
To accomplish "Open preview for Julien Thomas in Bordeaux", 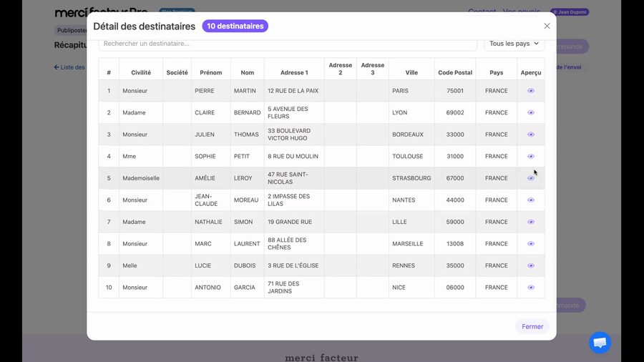I will (x=531, y=134).
